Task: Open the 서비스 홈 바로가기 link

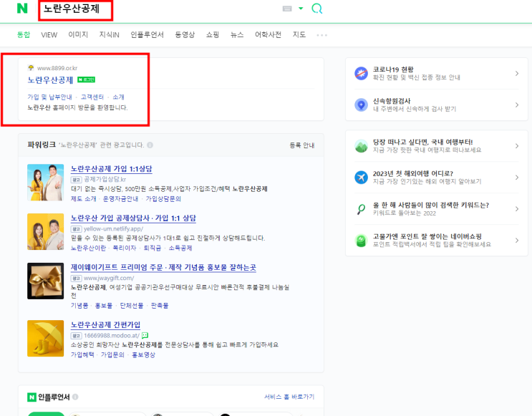Action: [x=289, y=397]
